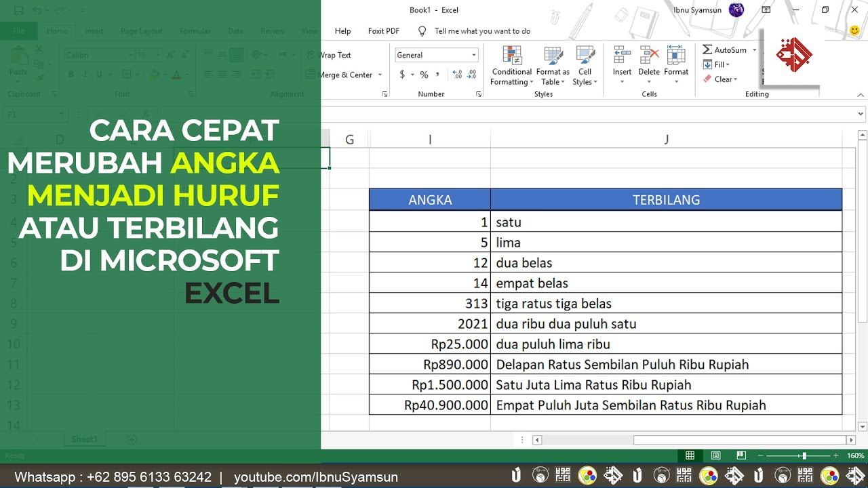The height and width of the screenshot is (488, 868).
Task: Click the horizontal scrollbar left arrow
Action: pos(537,440)
